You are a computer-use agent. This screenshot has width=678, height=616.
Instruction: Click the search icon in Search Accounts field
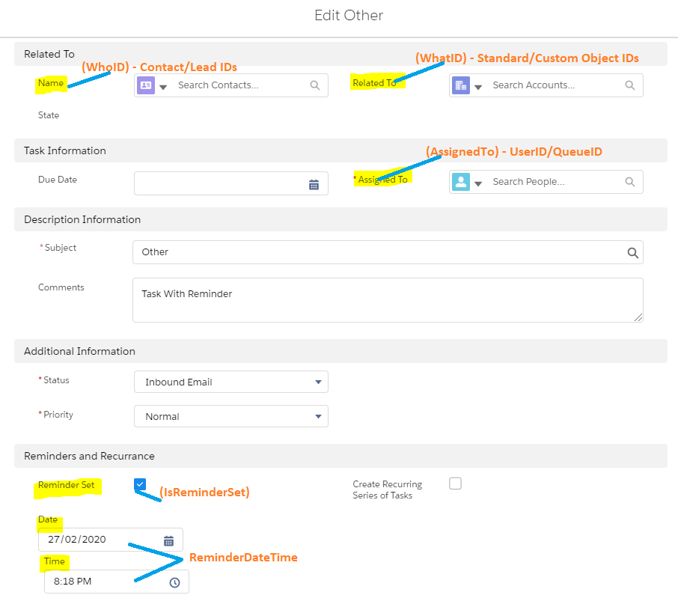tap(629, 85)
